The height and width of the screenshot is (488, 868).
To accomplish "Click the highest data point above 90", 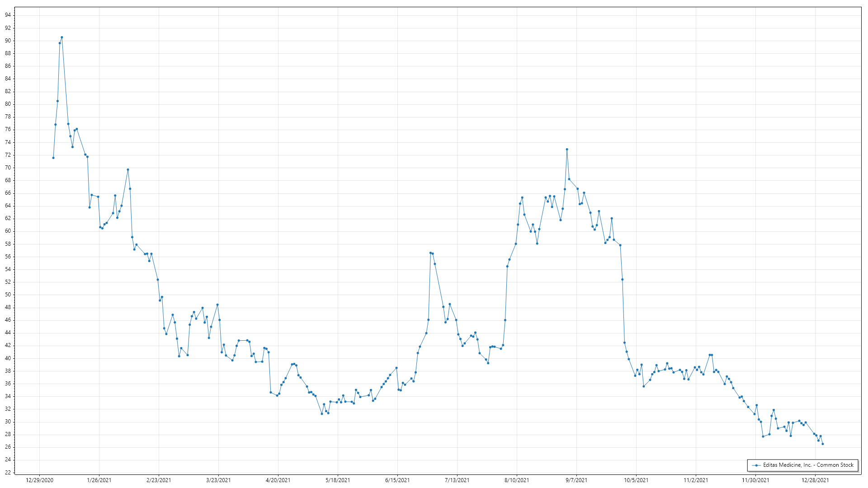I will point(62,38).
